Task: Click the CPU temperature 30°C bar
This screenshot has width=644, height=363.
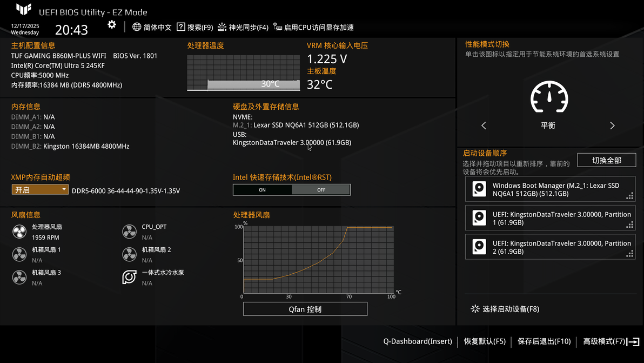Action: coord(254,84)
